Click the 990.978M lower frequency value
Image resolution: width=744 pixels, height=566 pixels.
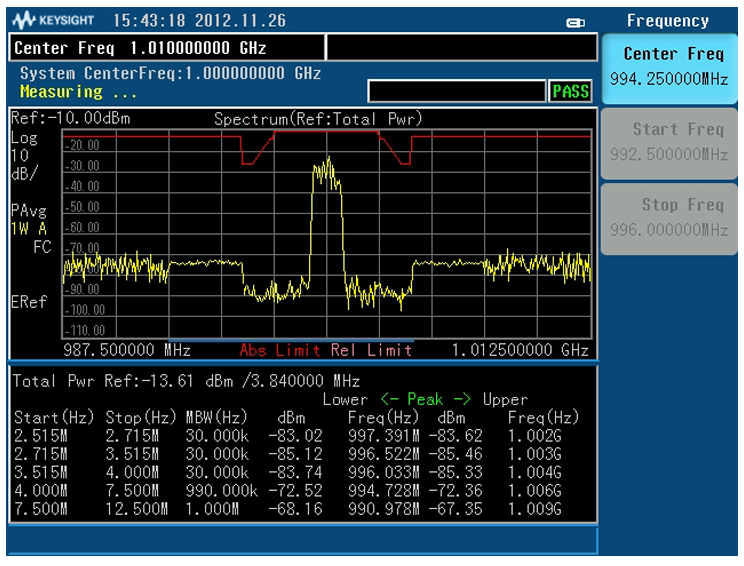click(x=383, y=509)
